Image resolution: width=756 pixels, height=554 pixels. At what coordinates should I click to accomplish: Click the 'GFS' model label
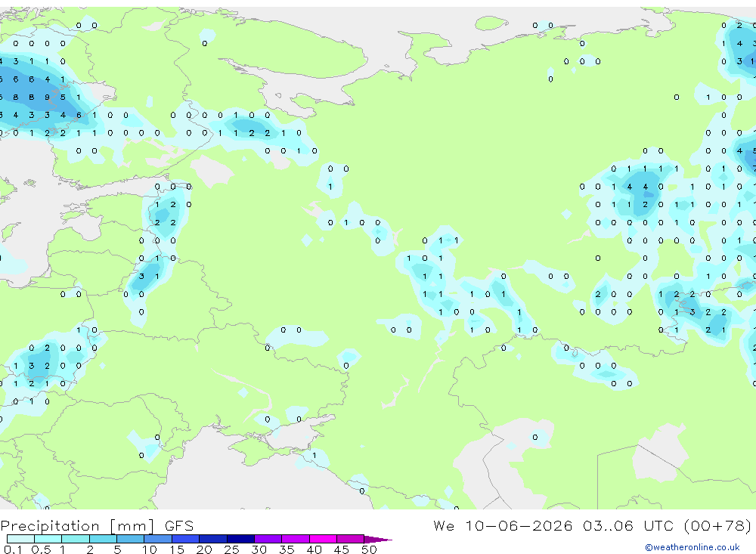[179, 526]
